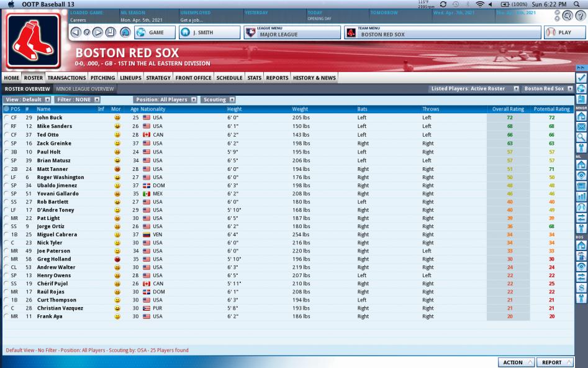
Task: Click the magnifying glass search icon in sidebar
Action: click(x=581, y=137)
